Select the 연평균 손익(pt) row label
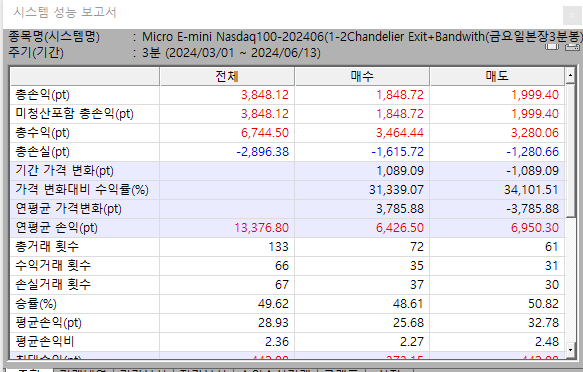583x372 pixels. coord(57,227)
